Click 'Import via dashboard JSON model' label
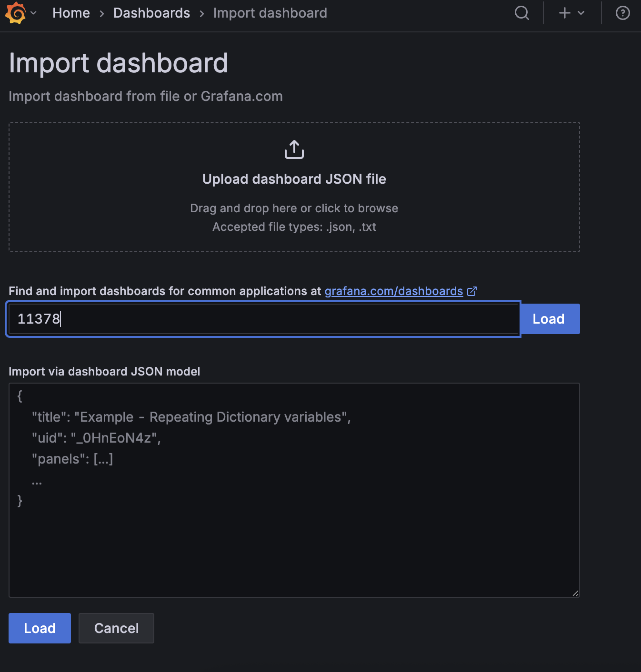This screenshot has width=641, height=672. 104,371
